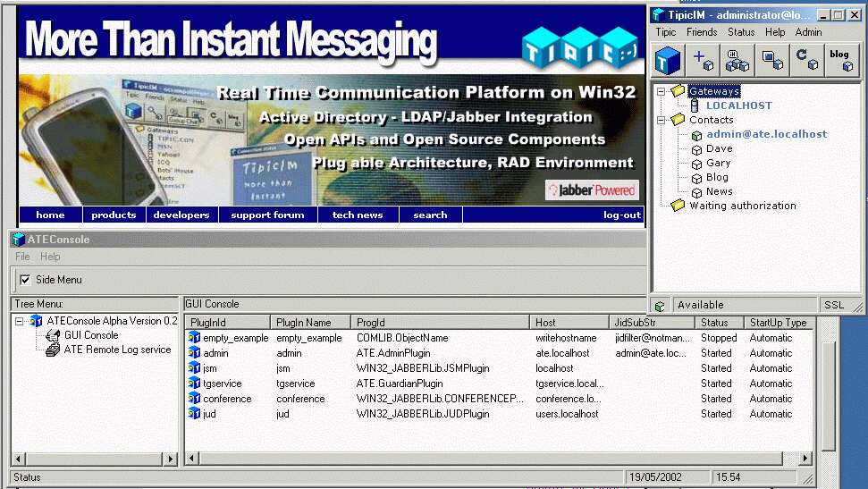Open the products page link
This screenshot has height=489, width=868.
(114, 215)
